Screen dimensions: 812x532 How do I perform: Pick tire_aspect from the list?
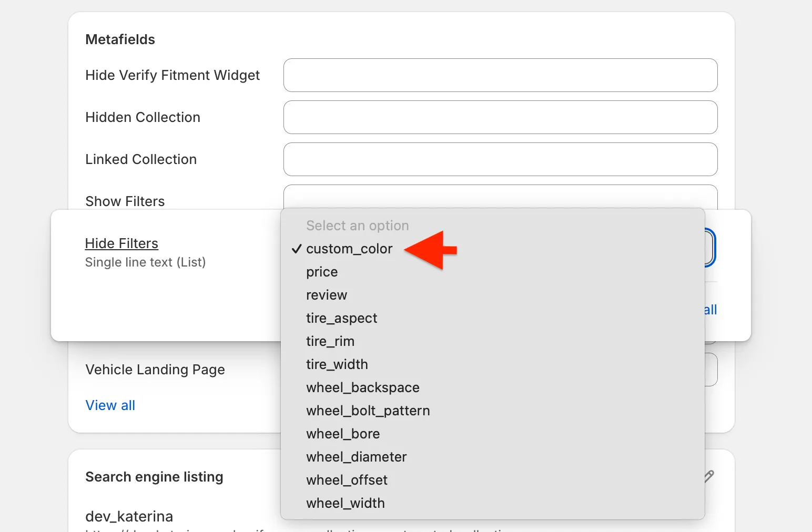point(341,318)
